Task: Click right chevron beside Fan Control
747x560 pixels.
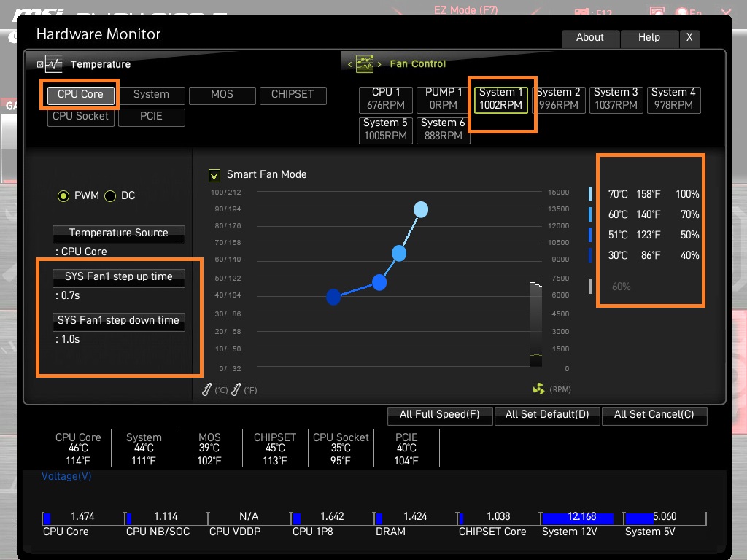Action: (379, 64)
